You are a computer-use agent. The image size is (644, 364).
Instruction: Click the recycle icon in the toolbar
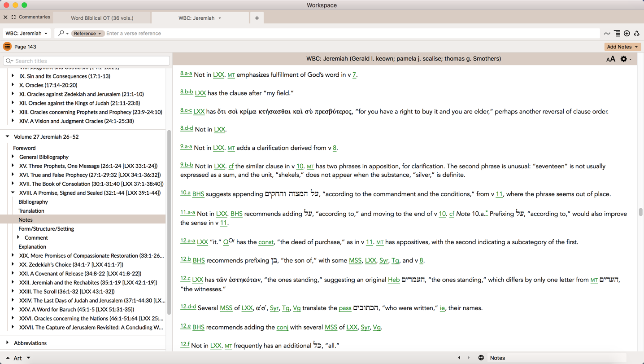pos(637,34)
